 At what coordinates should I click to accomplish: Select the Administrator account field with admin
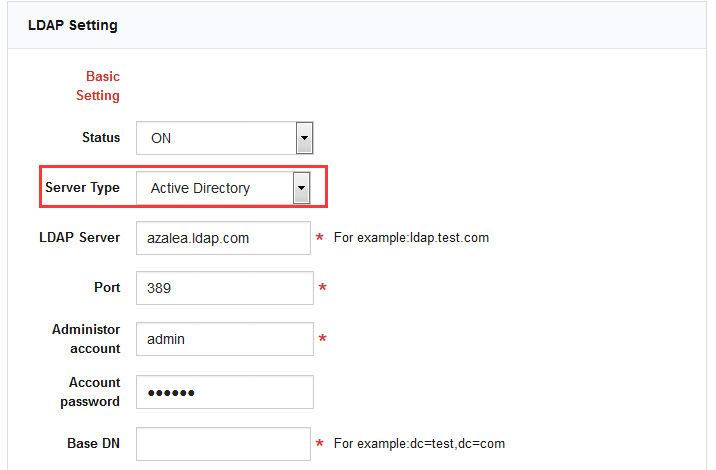click(224, 339)
